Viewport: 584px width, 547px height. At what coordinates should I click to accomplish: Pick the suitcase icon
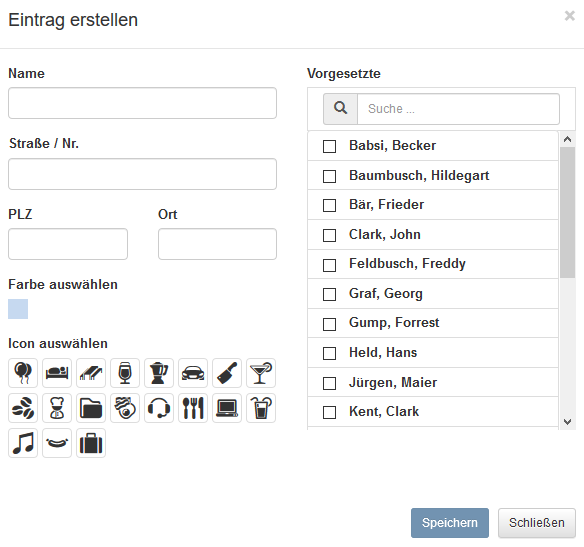point(91,443)
